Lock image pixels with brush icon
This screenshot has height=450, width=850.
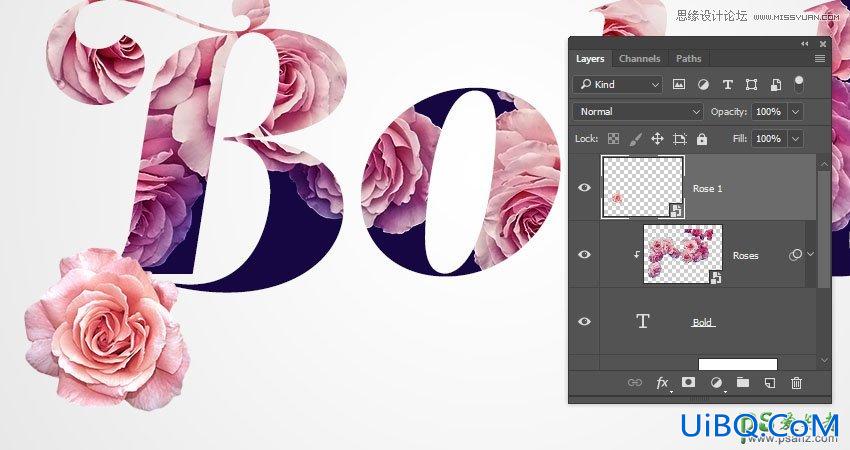tap(635, 139)
